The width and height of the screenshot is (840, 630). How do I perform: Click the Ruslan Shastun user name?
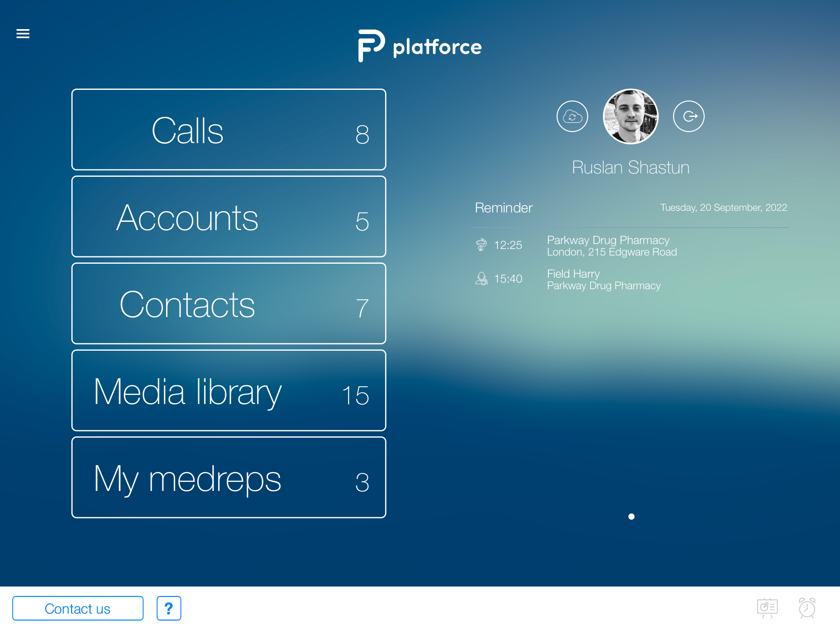coord(630,167)
